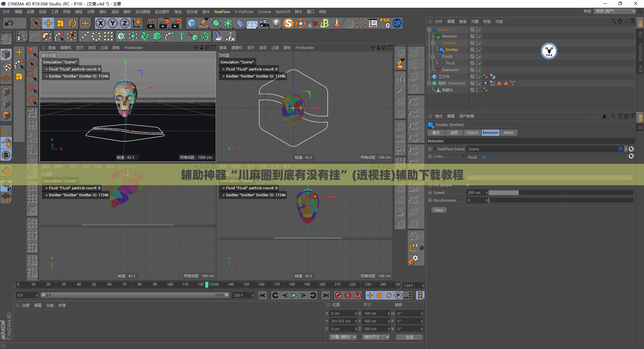Play animation forwards with green arrow

point(294,295)
